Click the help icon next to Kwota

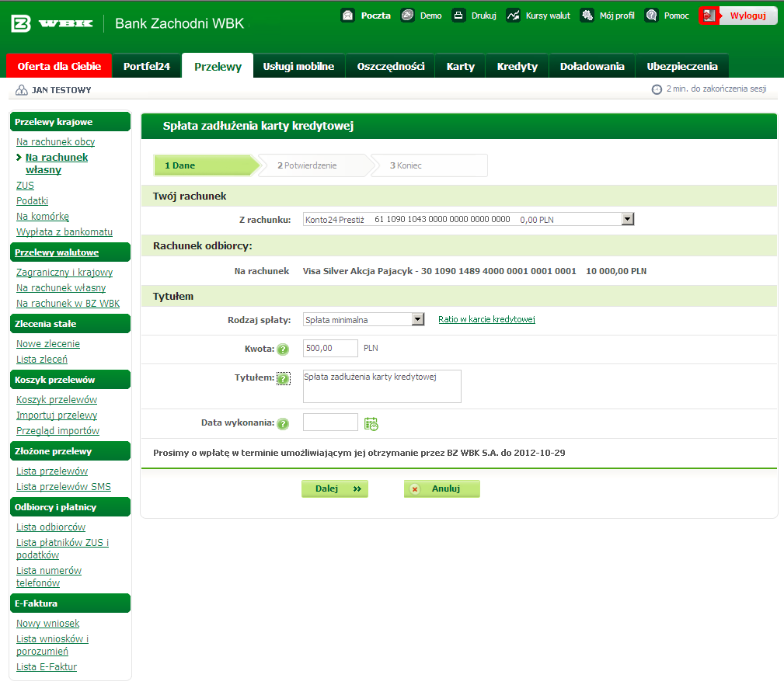point(283,349)
